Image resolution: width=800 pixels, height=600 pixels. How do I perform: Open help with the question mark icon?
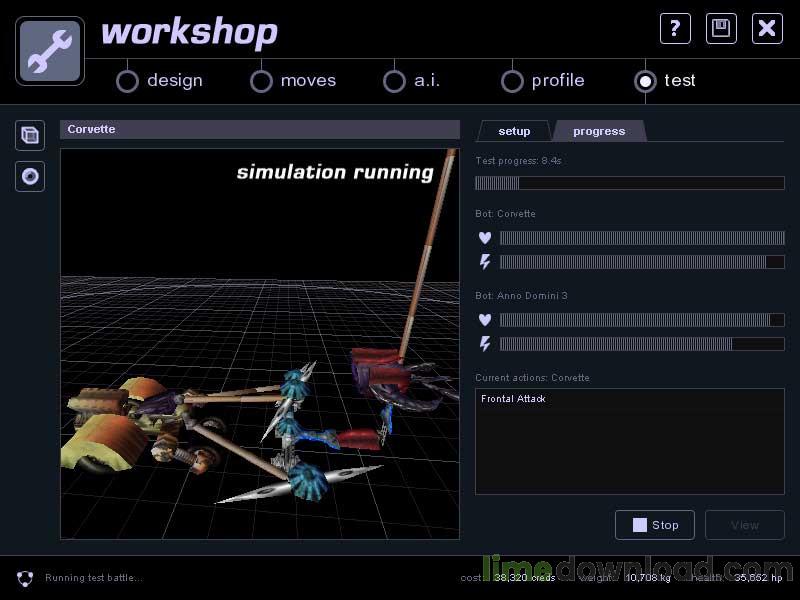coord(675,28)
